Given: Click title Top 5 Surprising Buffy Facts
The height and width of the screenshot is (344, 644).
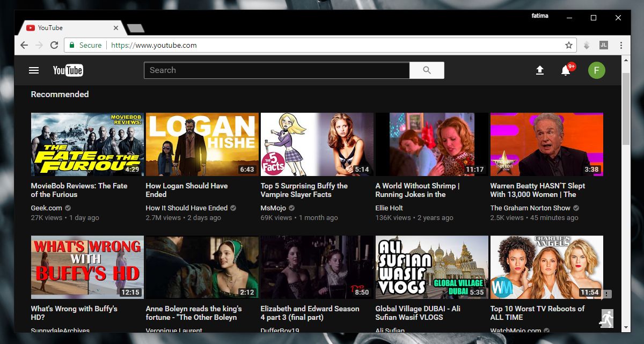Looking at the screenshot, I should (x=304, y=190).
